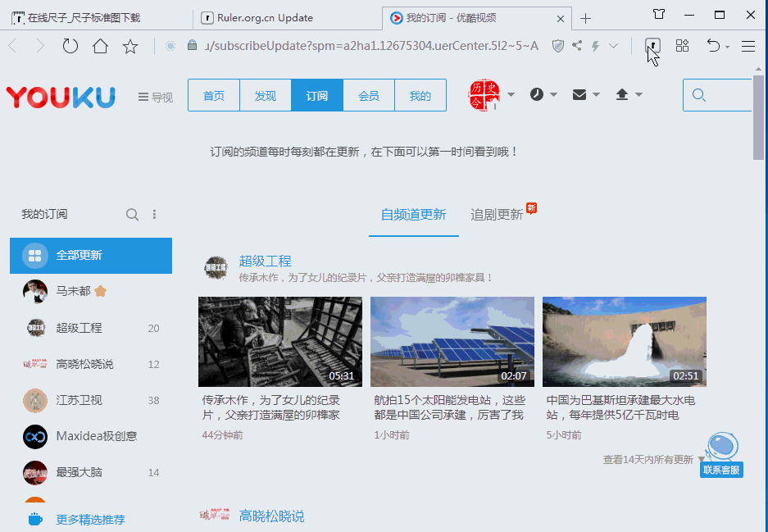
Task: Open the browser hamburger main menu
Action: 748,46
